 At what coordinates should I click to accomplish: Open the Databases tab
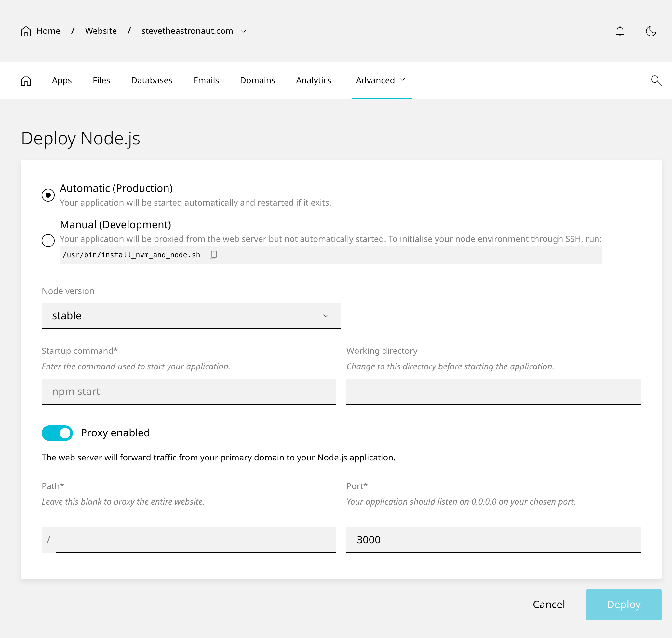pyautogui.click(x=152, y=81)
